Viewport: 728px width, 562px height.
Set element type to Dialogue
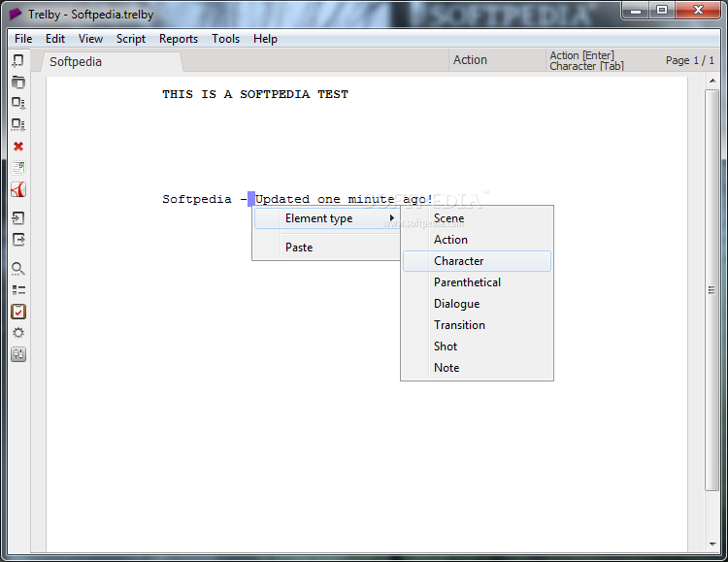(x=477, y=304)
